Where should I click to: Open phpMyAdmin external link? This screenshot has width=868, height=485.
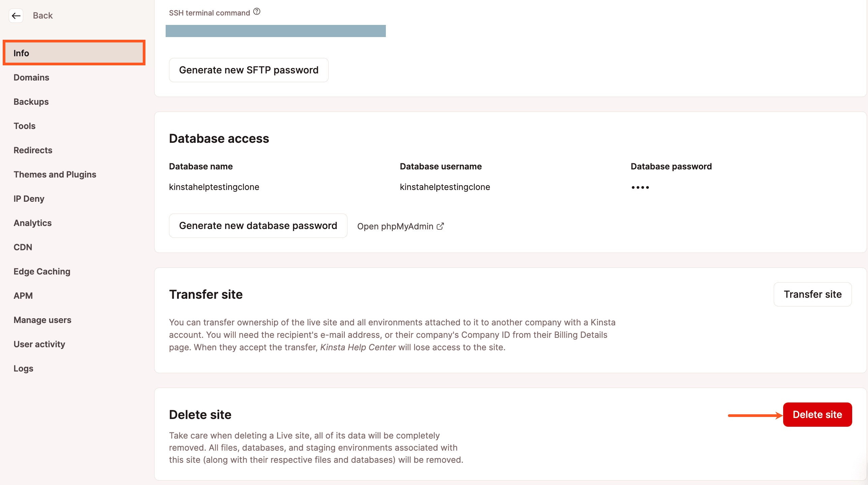(x=400, y=226)
